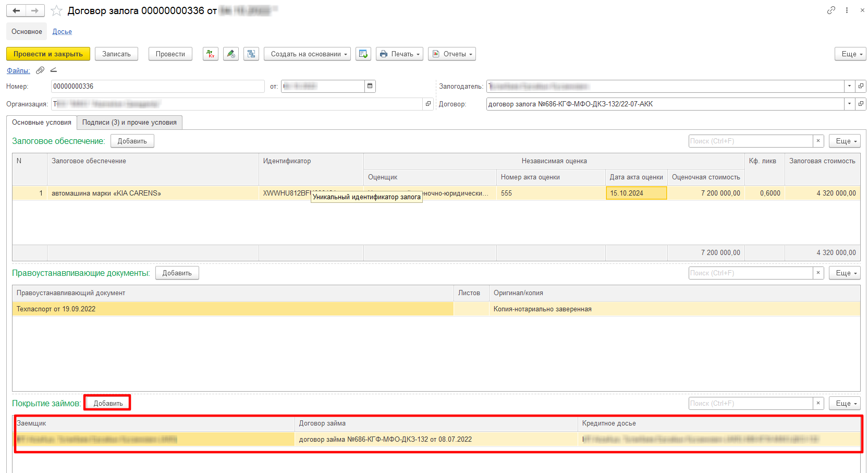
Task: Click the green arrow list icon
Action: pyautogui.click(x=363, y=54)
